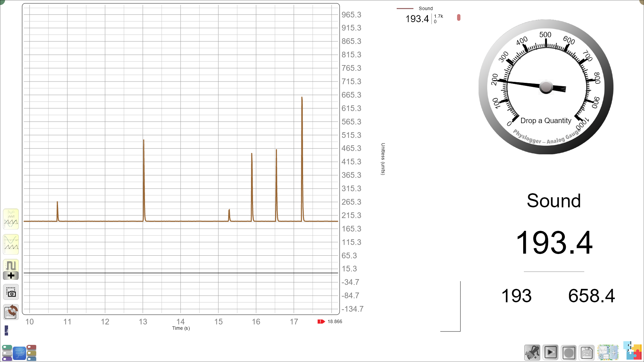The width and height of the screenshot is (644, 362).
Task: Click the clipboard refresh data icon
Action: (11, 312)
